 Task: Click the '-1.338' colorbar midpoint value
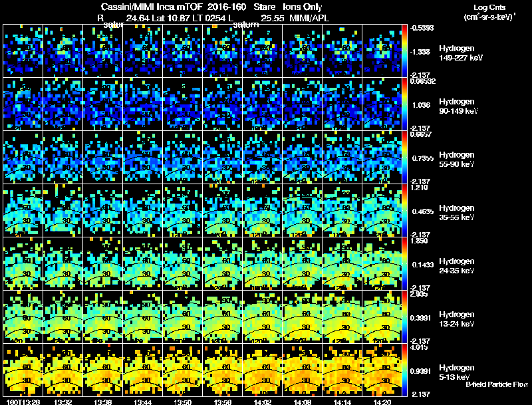(x=420, y=52)
